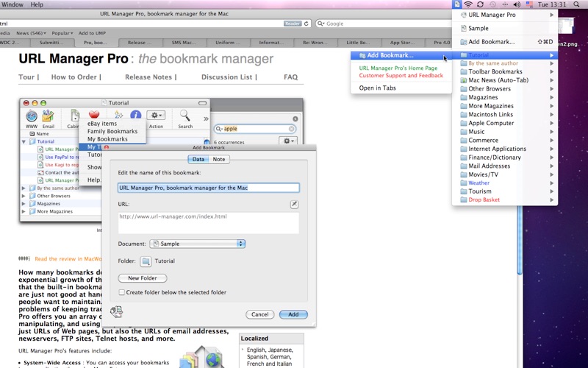This screenshot has height=368, width=588.
Task: Click the Use PayPal bookmark icon row
Action: (40, 157)
